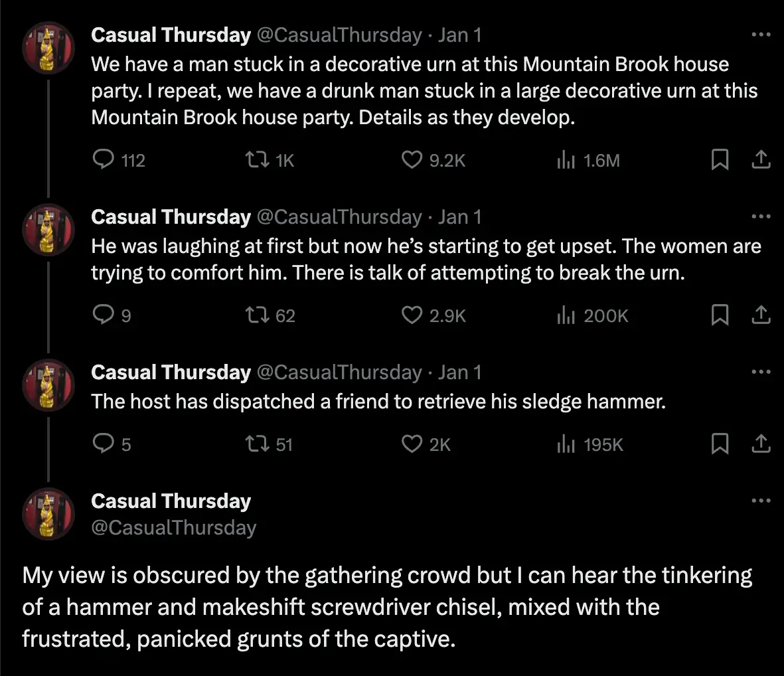Bookmark the sledge hammer tweet
Image resolution: width=784 pixels, height=676 pixels.
point(720,444)
